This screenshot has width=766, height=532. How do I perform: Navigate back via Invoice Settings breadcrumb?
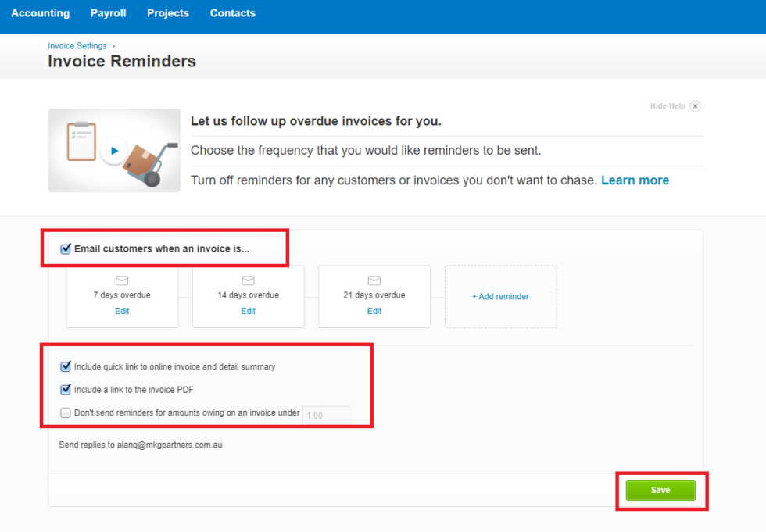tap(77, 45)
